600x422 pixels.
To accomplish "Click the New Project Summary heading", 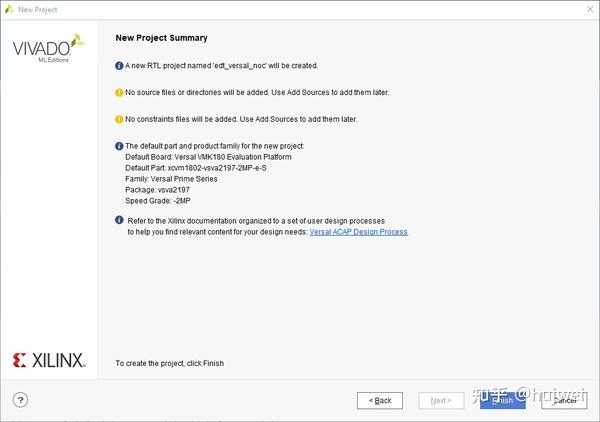I will tap(162, 38).
